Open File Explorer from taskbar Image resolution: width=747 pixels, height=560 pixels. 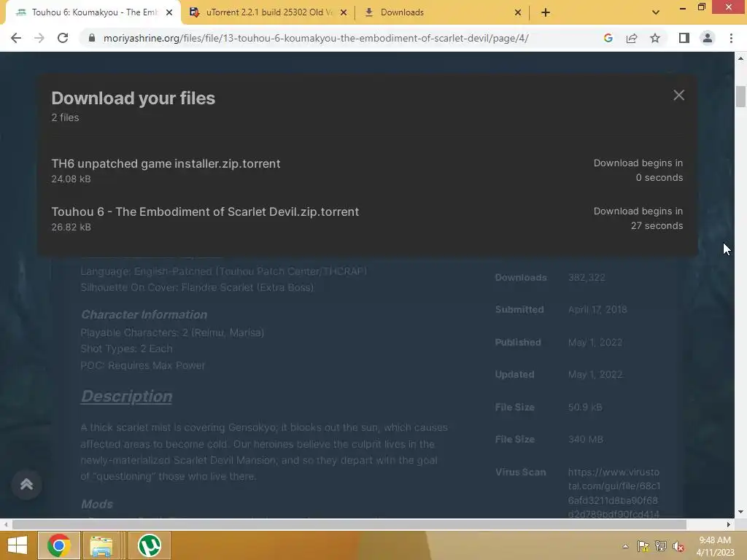click(101, 545)
